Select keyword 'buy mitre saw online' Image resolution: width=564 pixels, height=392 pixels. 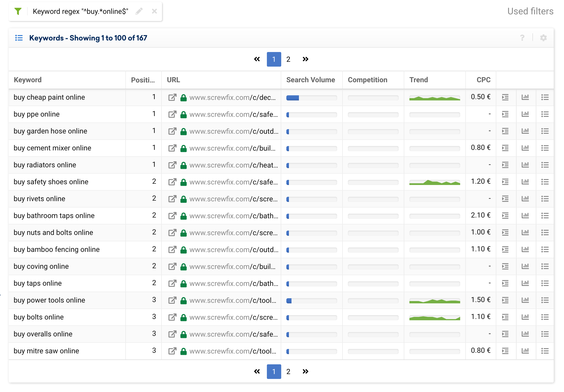point(46,351)
